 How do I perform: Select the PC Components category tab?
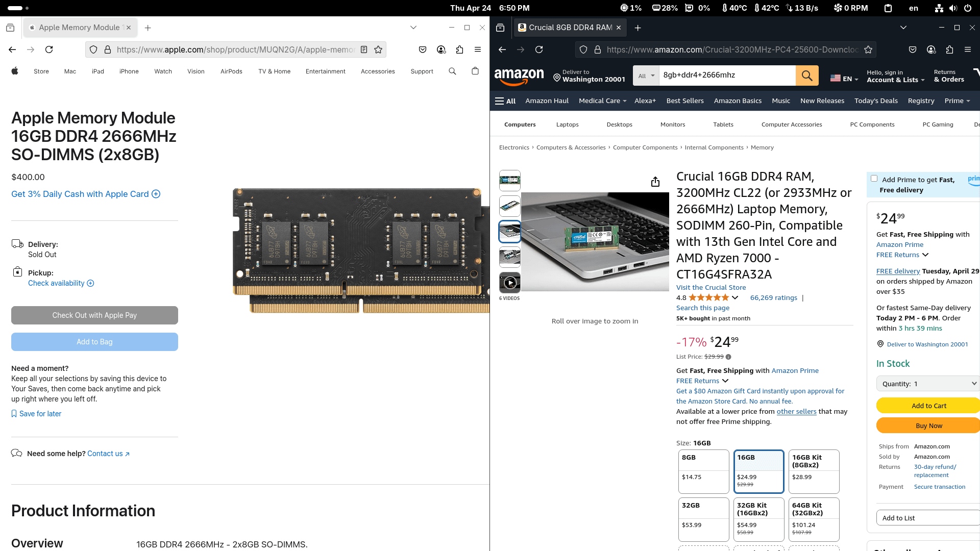(x=872, y=124)
